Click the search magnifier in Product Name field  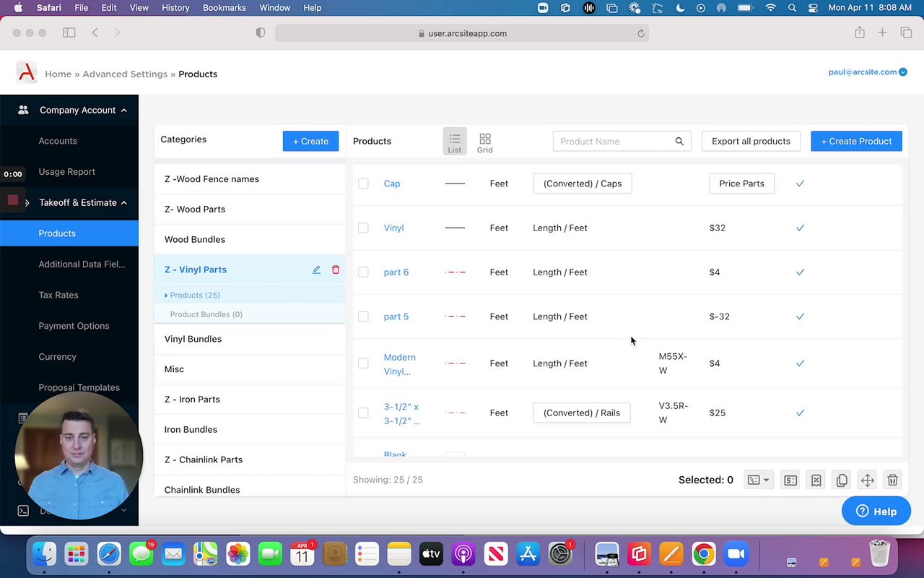(679, 142)
